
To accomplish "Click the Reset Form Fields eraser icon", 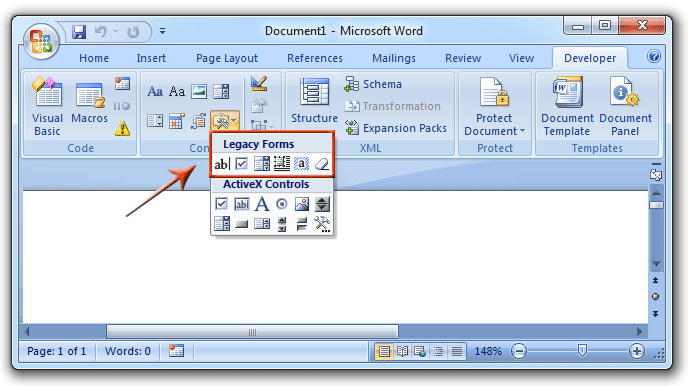I will coord(322,164).
